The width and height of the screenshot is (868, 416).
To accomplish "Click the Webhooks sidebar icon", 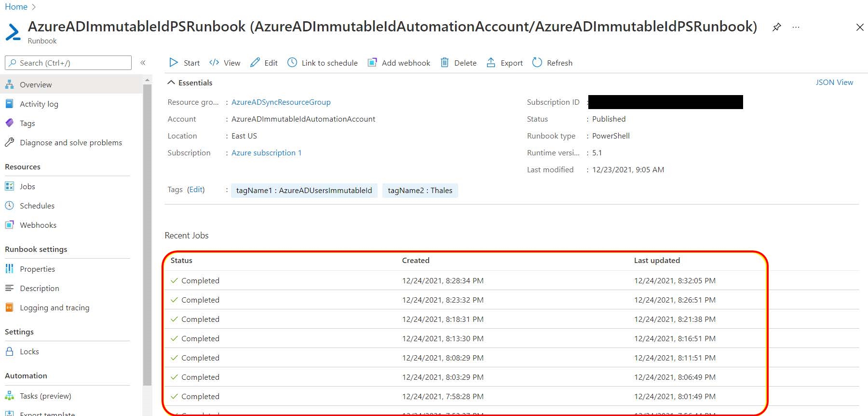I will (x=9, y=225).
